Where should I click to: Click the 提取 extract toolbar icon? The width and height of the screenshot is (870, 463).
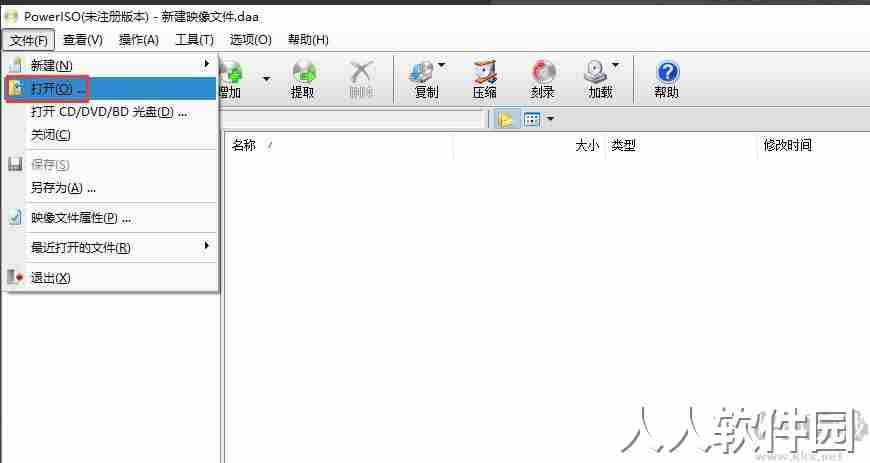[303, 80]
